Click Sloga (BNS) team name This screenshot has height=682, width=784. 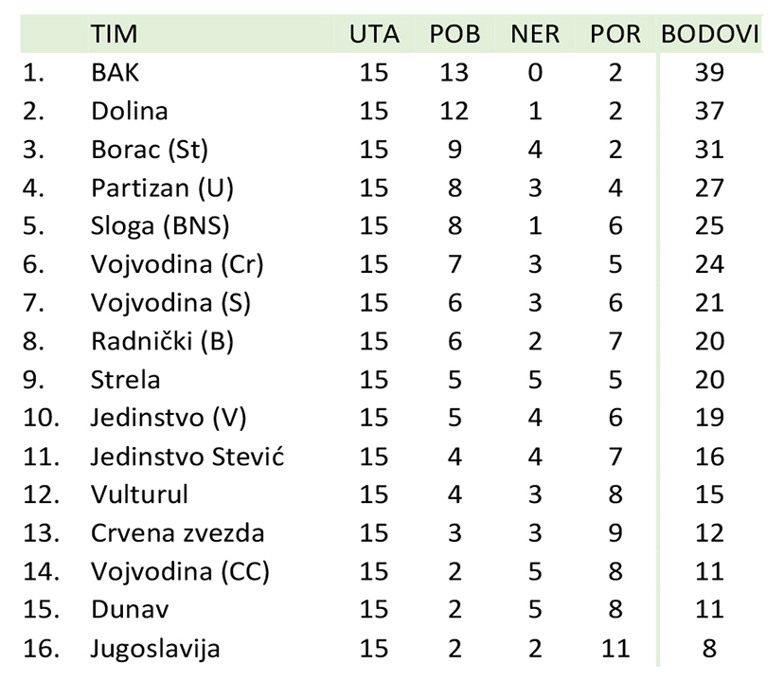[160, 226]
